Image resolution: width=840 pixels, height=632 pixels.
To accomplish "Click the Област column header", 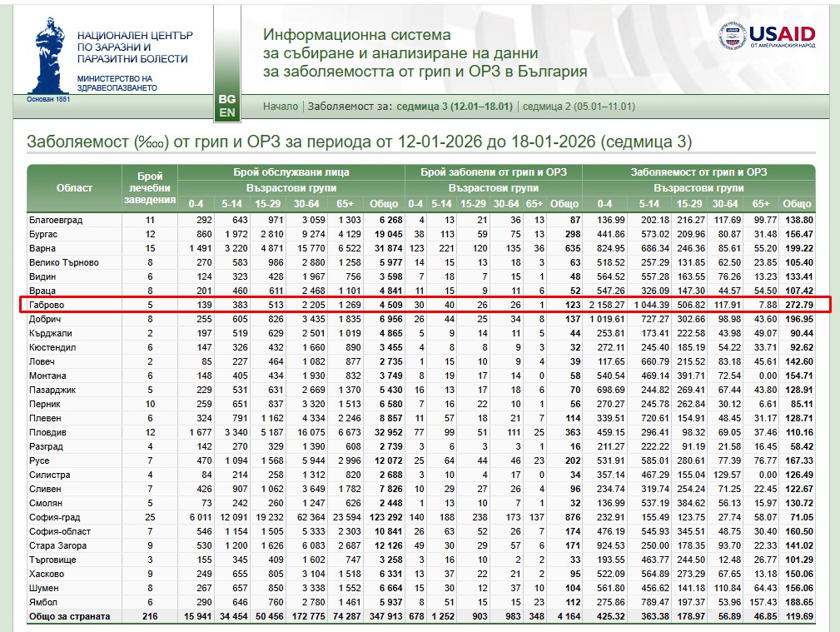I will click(x=74, y=187).
